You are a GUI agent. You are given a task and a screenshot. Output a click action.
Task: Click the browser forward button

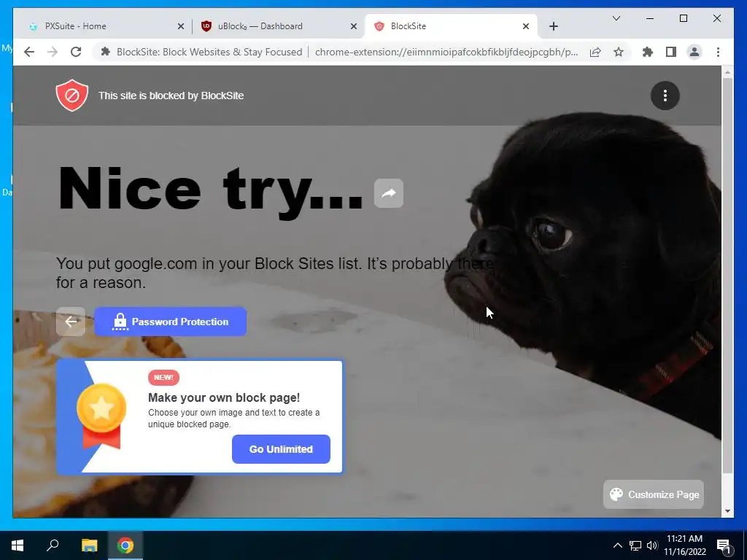(53, 52)
